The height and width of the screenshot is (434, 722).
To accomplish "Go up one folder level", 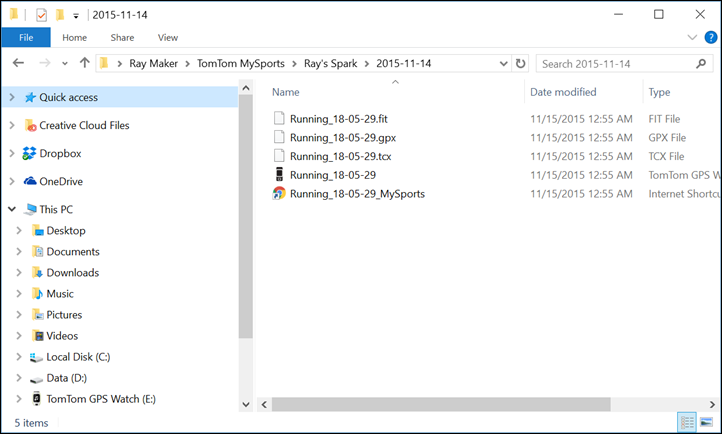I will (84, 63).
